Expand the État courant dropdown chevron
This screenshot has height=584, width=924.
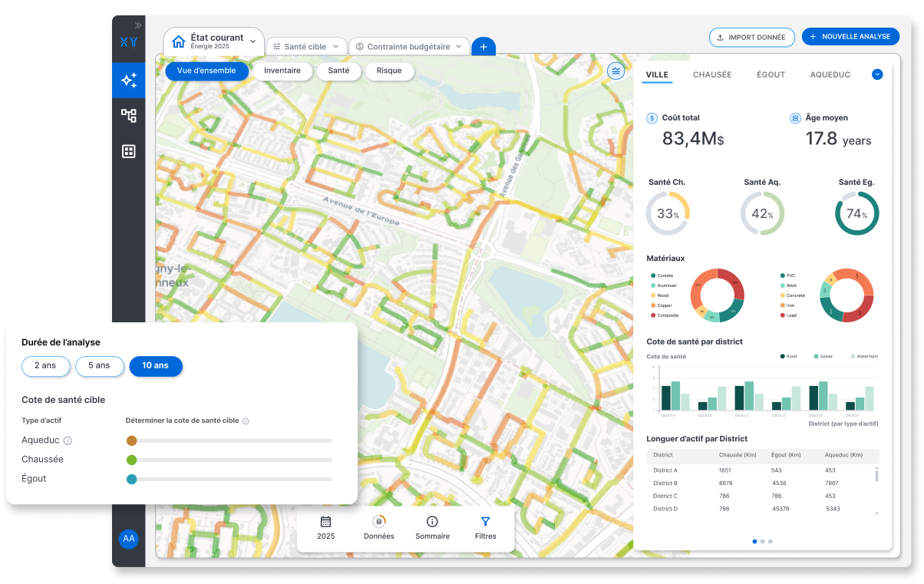click(253, 41)
